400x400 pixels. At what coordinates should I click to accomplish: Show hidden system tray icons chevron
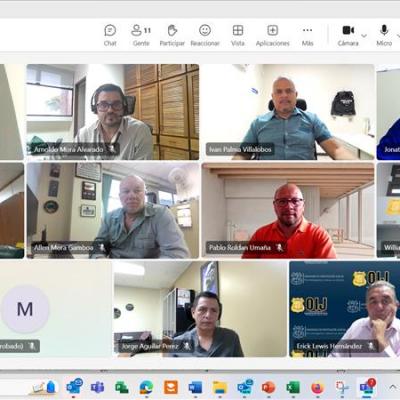[391, 387]
